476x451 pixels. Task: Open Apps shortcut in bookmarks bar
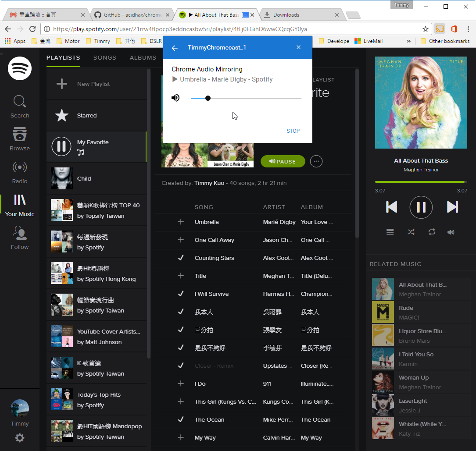pyautogui.click(x=15, y=41)
